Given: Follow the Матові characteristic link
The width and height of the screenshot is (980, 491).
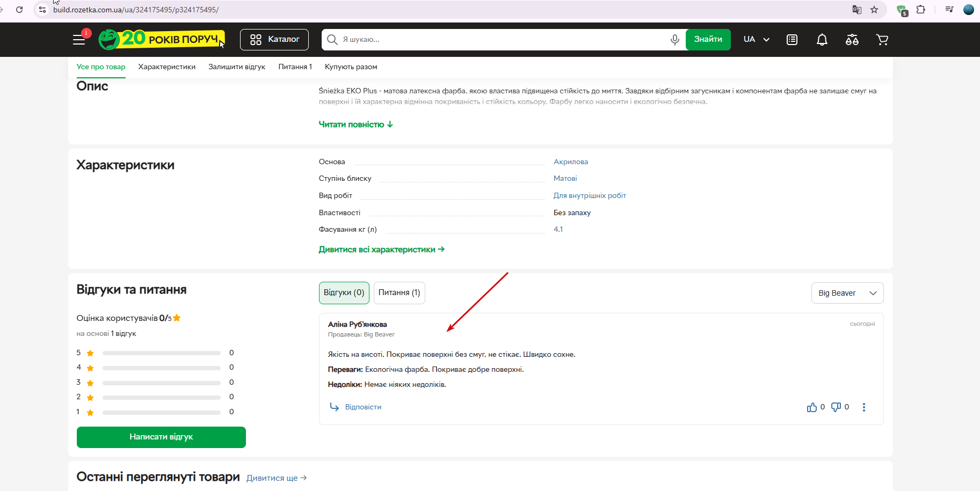Looking at the screenshot, I should click(565, 178).
